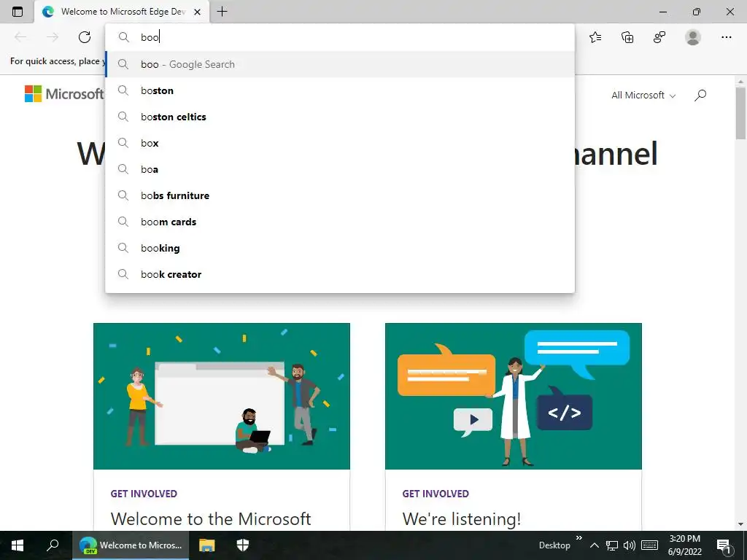Click the Desktop toolbar label
The width and height of the screenshot is (747, 560).
pos(554,545)
